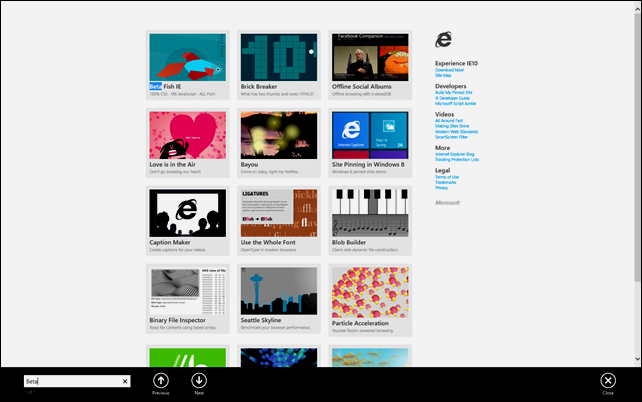Open the Bayou demo tile
Viewport: 642px width, 402px height.
(x=278, y=135)
